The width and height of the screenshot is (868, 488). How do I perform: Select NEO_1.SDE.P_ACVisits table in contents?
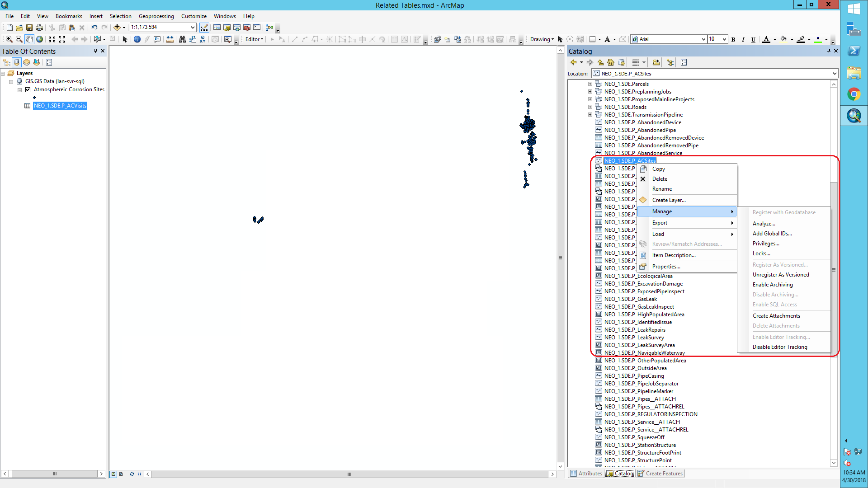click(x=60, y=106)
